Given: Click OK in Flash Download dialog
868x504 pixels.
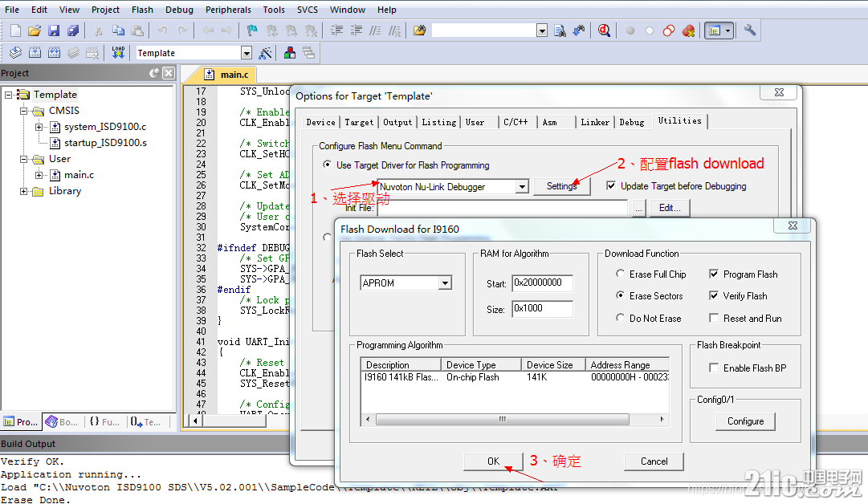Looking at the screenshot, I should (493, 461).
